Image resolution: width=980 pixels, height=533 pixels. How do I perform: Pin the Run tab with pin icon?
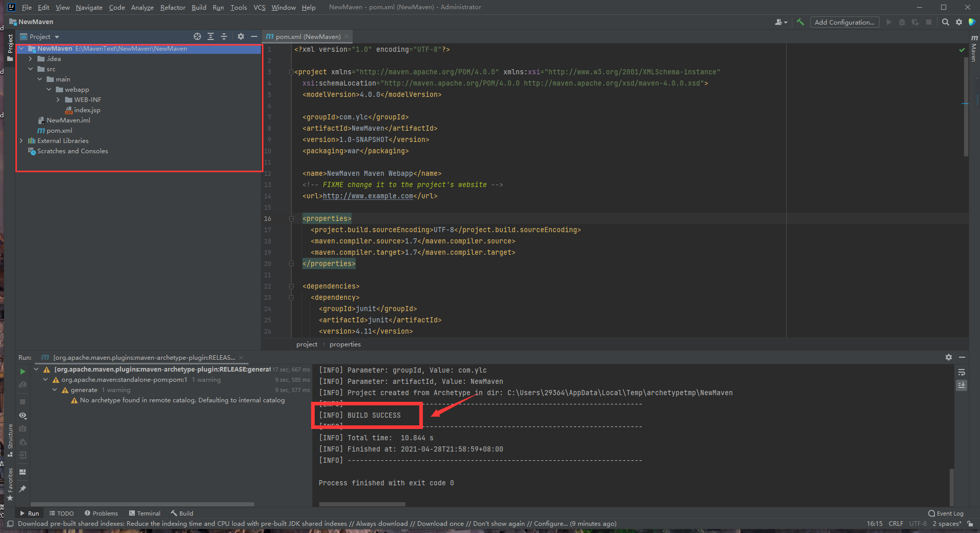[x=23, y=489]
